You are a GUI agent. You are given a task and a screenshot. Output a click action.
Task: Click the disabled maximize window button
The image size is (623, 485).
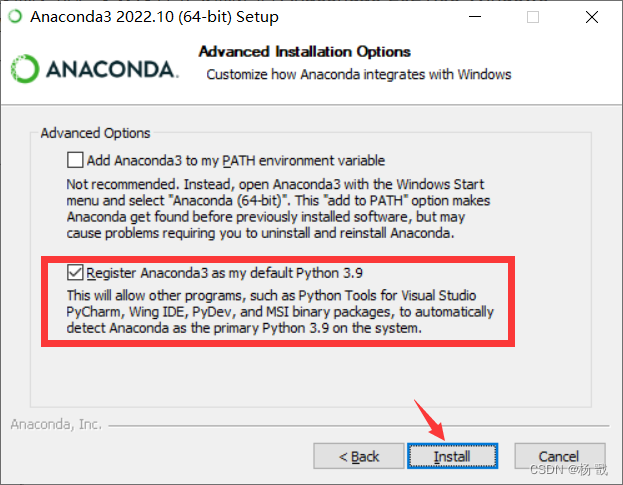click(x=533, y=17)
